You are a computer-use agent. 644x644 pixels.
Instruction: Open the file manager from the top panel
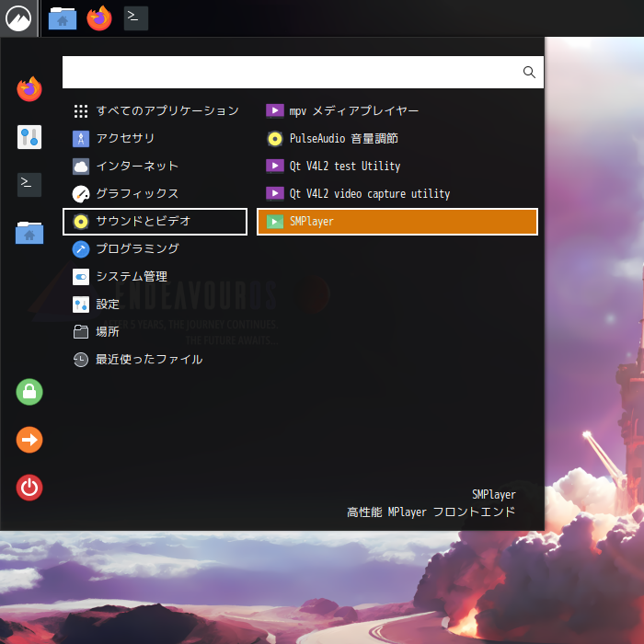[63, 18]
